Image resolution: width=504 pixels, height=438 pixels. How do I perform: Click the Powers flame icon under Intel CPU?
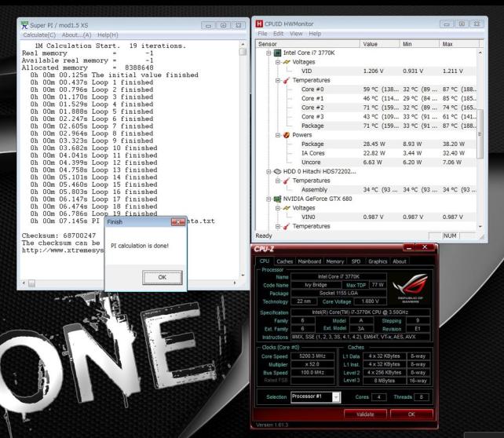tap(287, 135)
